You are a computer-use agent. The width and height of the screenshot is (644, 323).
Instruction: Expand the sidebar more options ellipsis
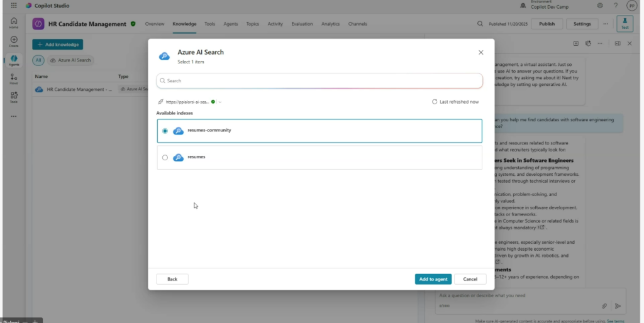[x=14, y=116]
